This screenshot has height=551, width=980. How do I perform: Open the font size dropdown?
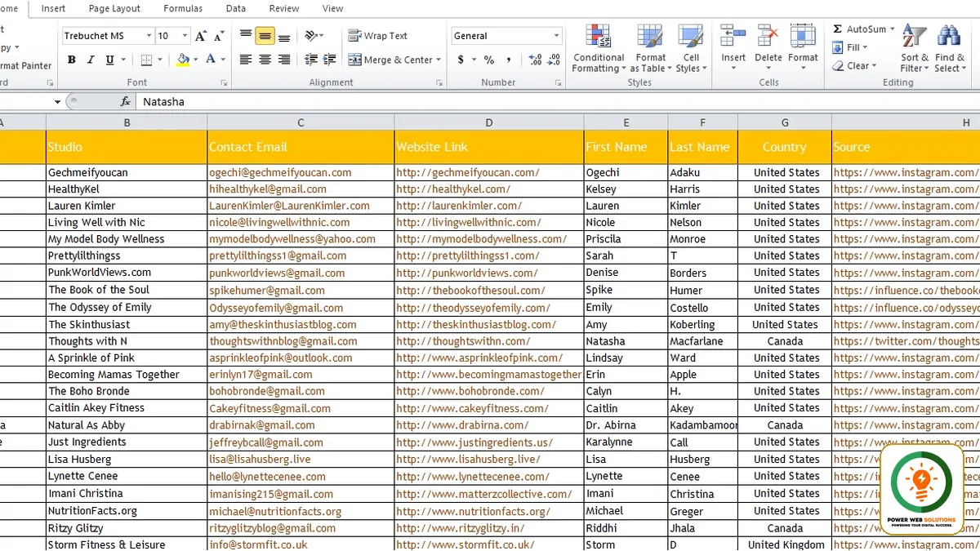tap(185, 36)
